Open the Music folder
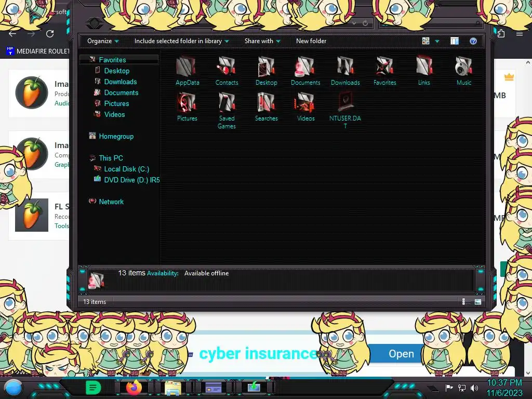The image size is (532, 399). (464, 70)
